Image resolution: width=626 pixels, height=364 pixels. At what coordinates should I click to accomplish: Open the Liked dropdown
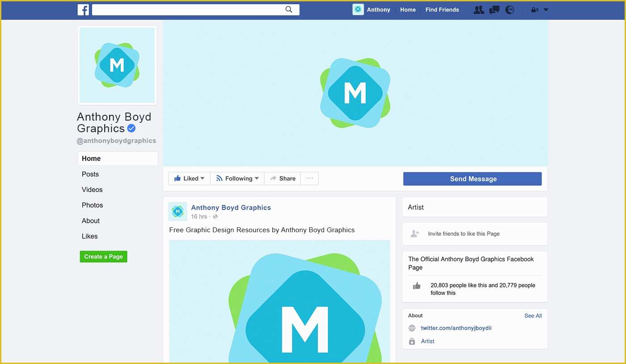pyautogui.click(x=190, y=179)
